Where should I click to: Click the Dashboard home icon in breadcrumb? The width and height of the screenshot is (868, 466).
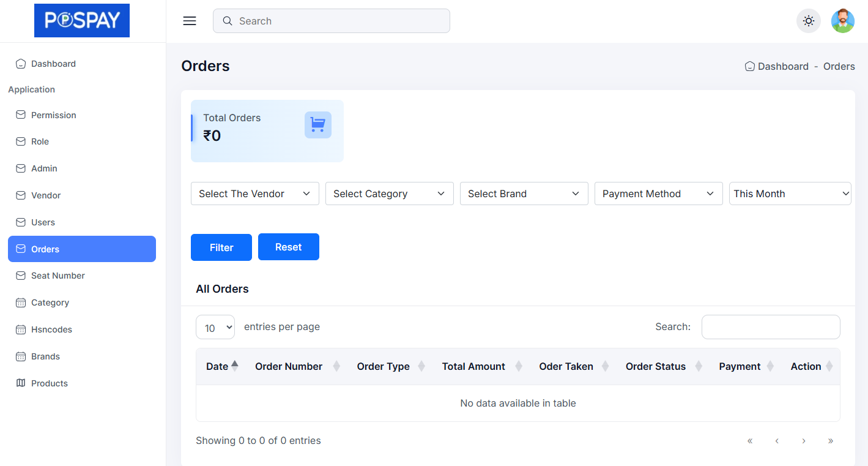(749, 66)
